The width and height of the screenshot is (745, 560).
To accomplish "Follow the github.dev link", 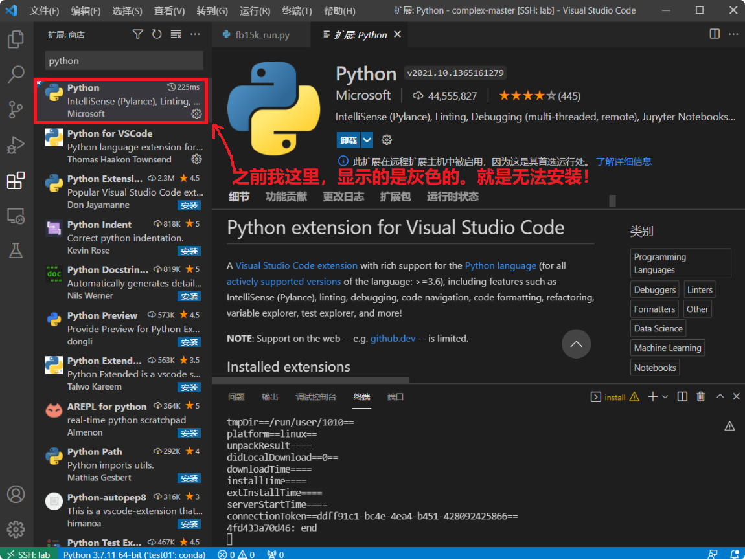I will tap(393, 339).
